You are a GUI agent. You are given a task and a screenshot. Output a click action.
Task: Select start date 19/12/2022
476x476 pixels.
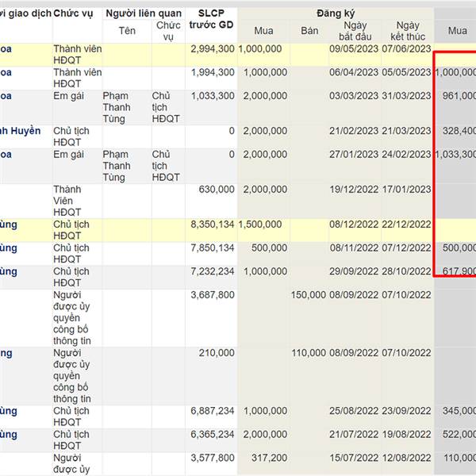[x=354, y=190]
